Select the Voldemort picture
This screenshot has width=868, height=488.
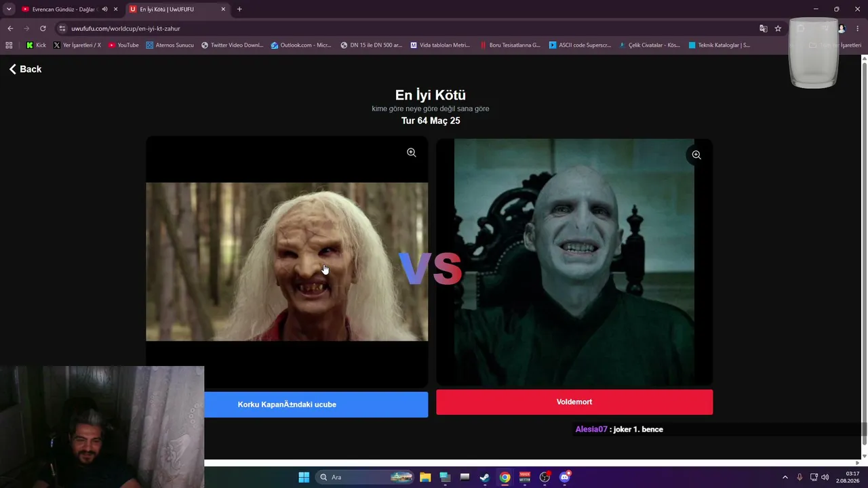(574, 262)
